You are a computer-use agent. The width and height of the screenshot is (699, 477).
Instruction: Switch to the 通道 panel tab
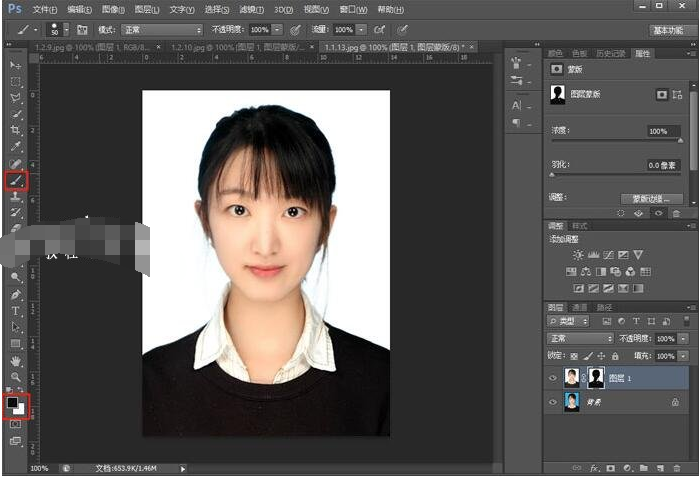(x=579, y=307)
